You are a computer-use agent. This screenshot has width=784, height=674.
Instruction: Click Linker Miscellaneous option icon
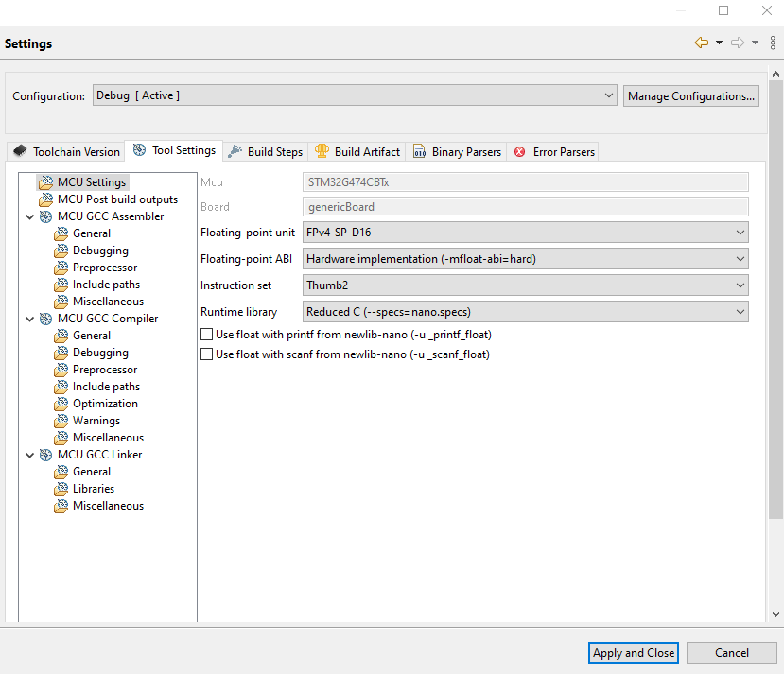pos(61,505)
